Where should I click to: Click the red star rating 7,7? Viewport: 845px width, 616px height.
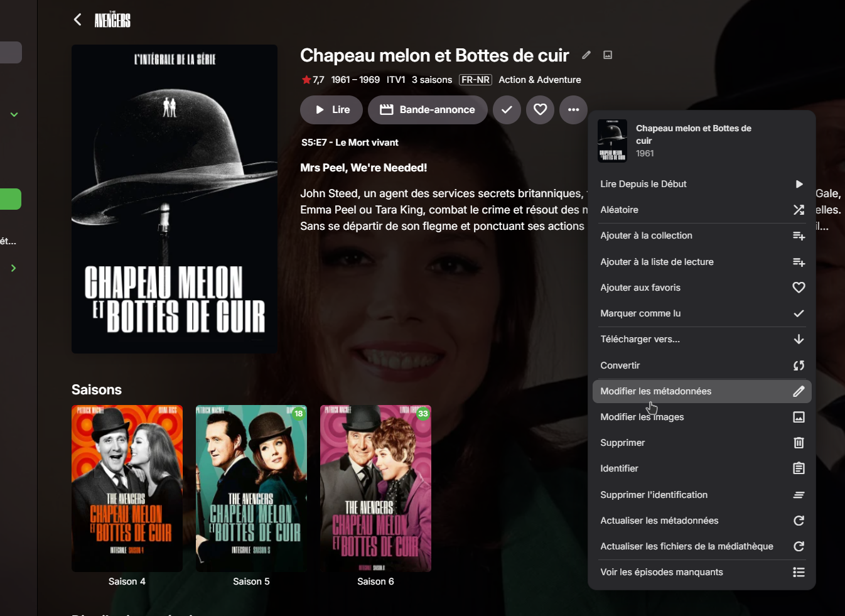tap(313, 80)
